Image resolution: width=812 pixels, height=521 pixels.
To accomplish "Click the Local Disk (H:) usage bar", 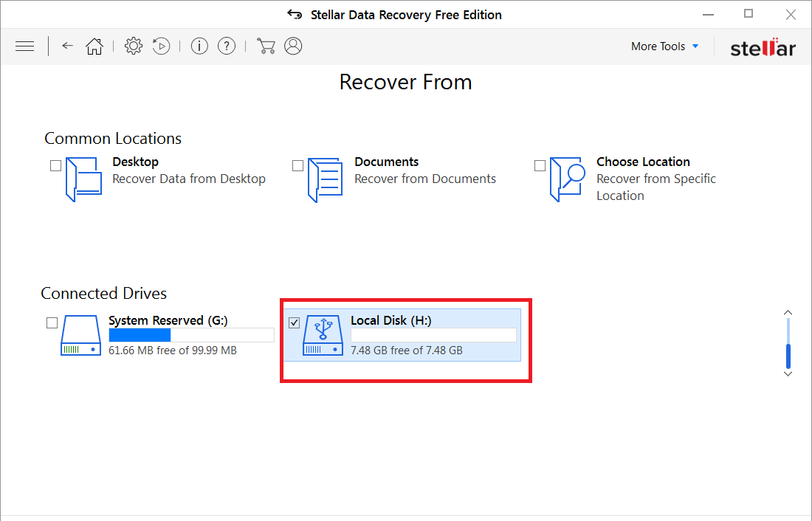I will point(433,335).
